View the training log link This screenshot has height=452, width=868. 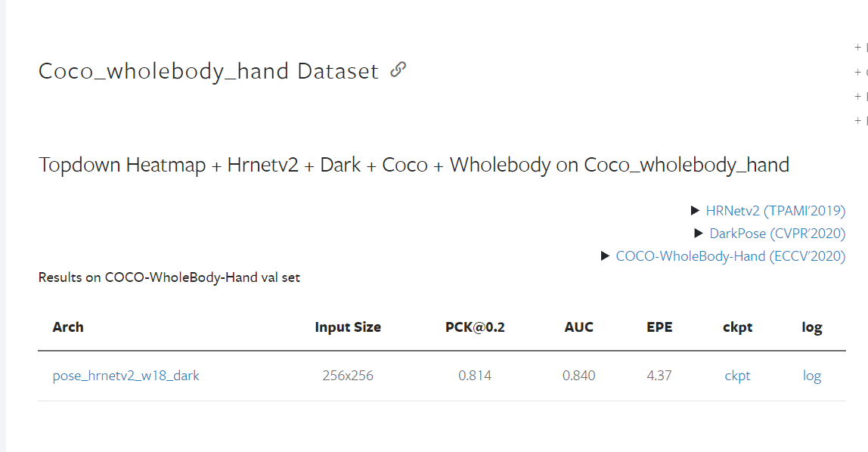tap(811, 376)
